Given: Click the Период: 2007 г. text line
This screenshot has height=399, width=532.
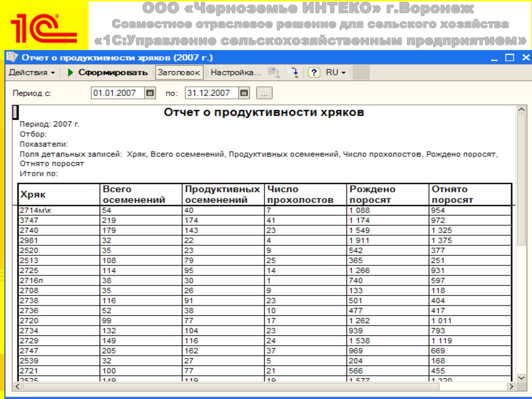Looking at the screenshot, I should tap(50, 124).
